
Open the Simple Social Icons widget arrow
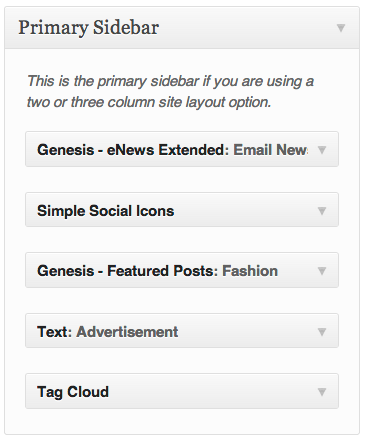pos(322,211)
